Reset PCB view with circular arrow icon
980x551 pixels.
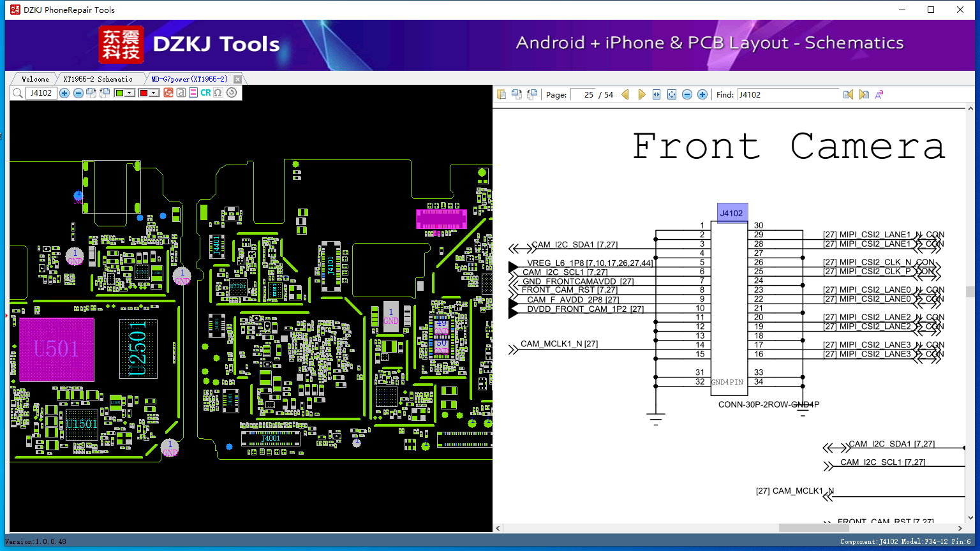232,92
